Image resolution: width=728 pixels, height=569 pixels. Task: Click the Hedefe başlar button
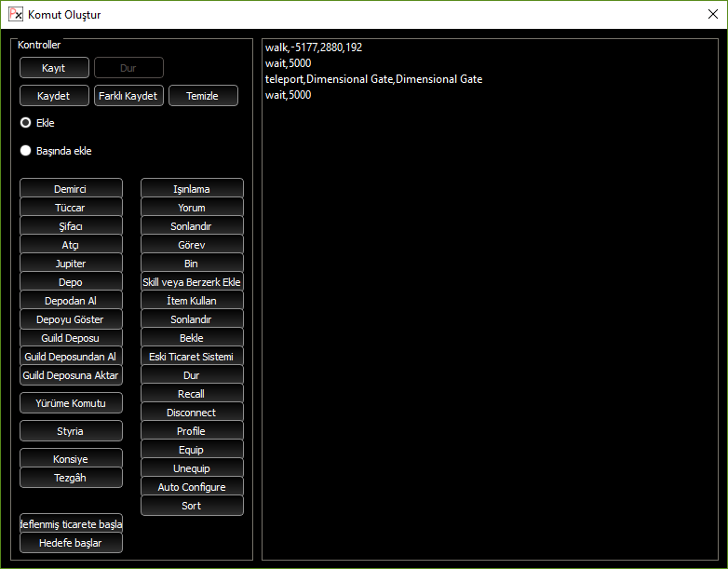pos(71,543)
